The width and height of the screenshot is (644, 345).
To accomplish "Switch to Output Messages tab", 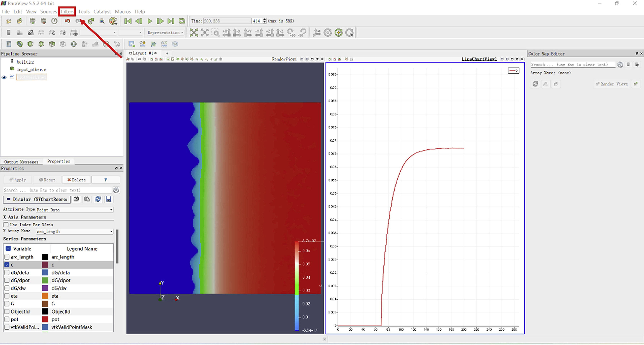I will (21, 162).
